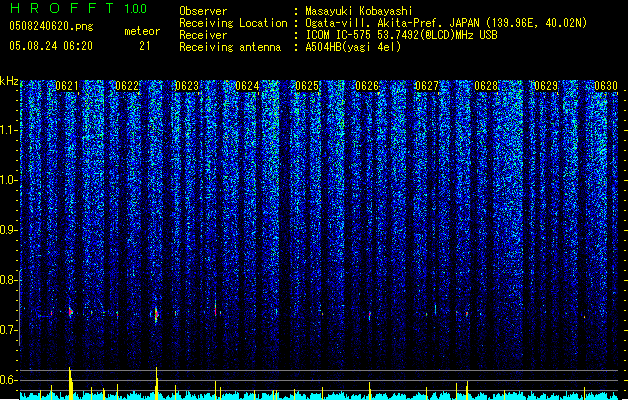629x400 pixels.
Task: Click the 0630 time marker
Action: point(606,86)
